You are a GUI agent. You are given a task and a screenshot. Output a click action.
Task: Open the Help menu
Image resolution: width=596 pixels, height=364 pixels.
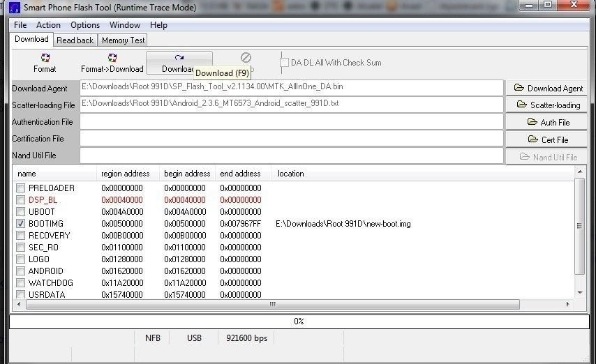[158, 25]
